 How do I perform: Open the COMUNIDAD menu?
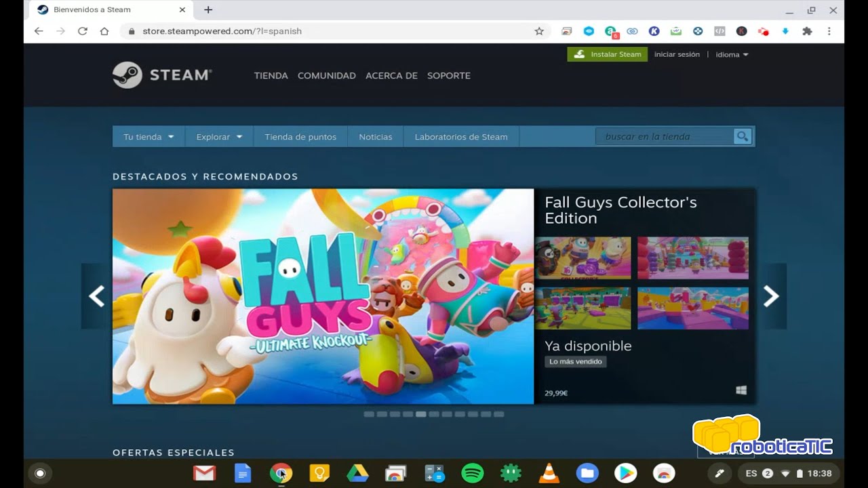(x=327, y=76)
